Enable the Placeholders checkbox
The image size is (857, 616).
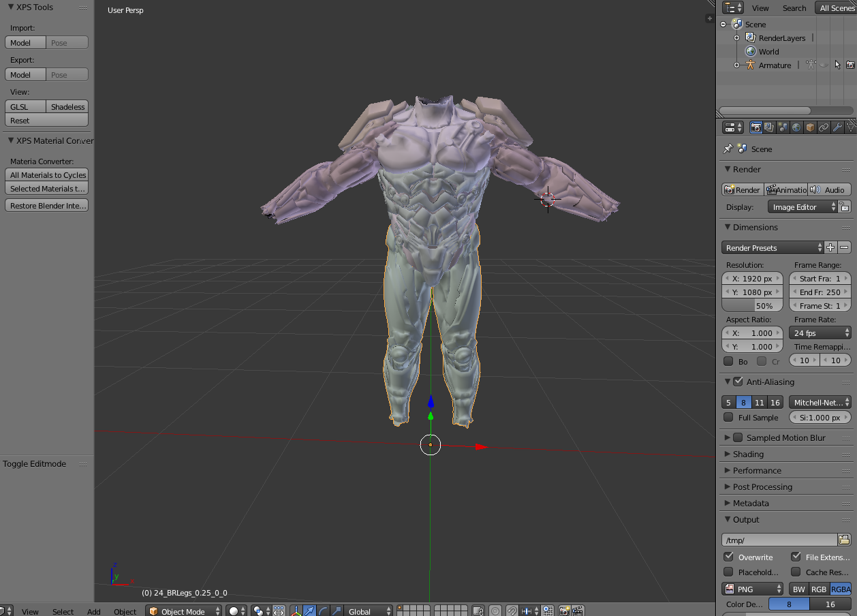pos(728,572)
